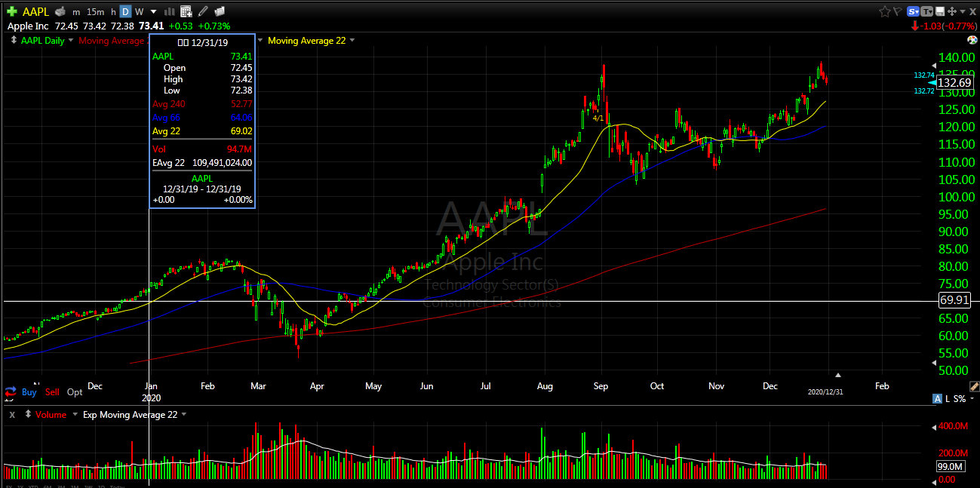Expand the Exp Moving Average 22 dropdown arrow

tap(183, 415)
